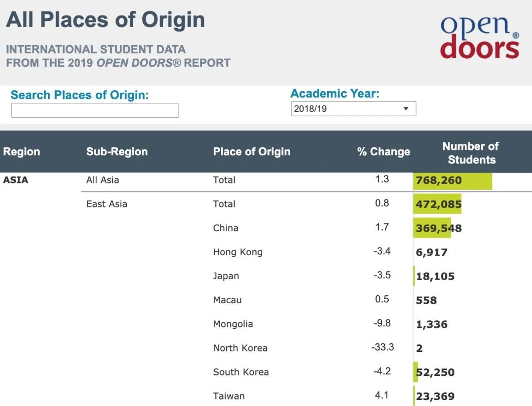532x406 pixels.
Task: Click the South Korea value 52,250
Action: pyautogui.click(x=435, y=372)
